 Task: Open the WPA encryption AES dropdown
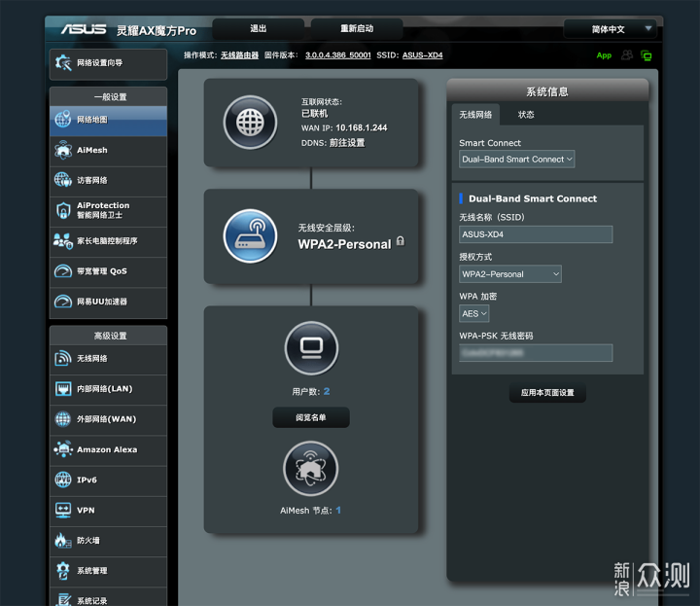pos(474,313)
